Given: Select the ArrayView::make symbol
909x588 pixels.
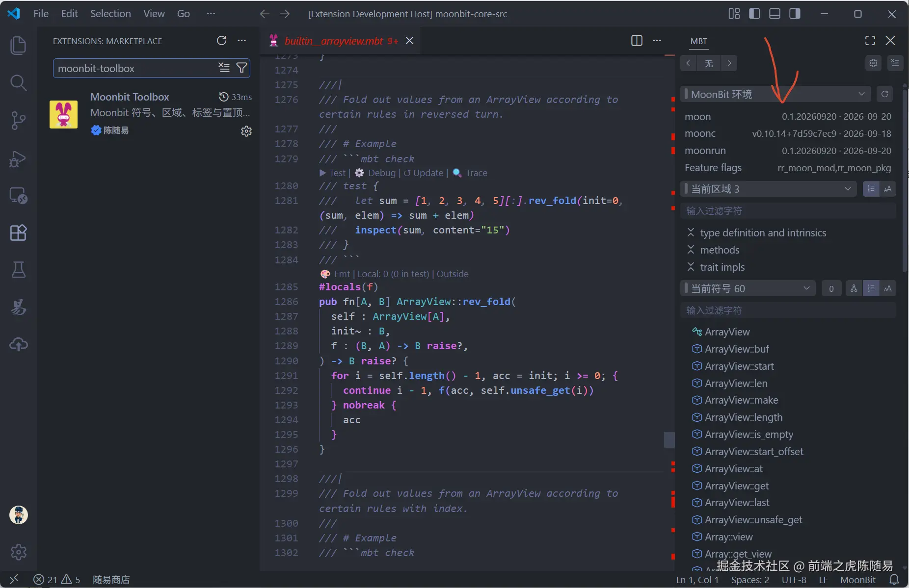Looking at the screenshot, I should click(742, 400).
